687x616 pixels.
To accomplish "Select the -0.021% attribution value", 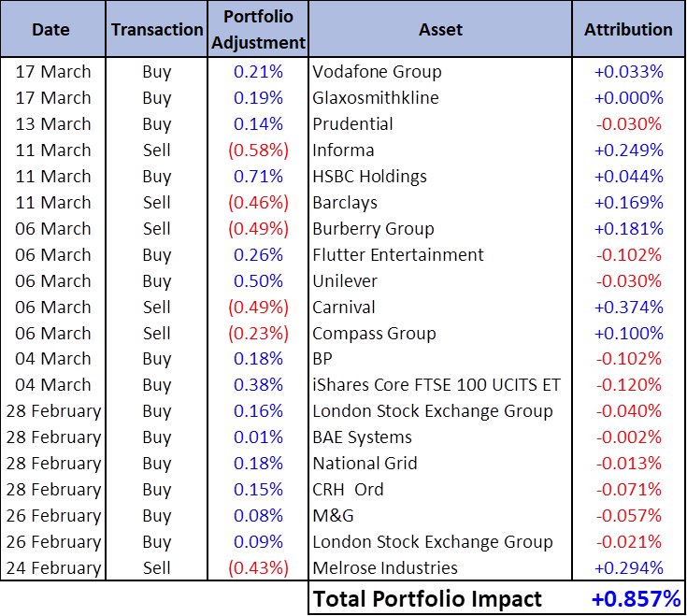I will point(629,542).
